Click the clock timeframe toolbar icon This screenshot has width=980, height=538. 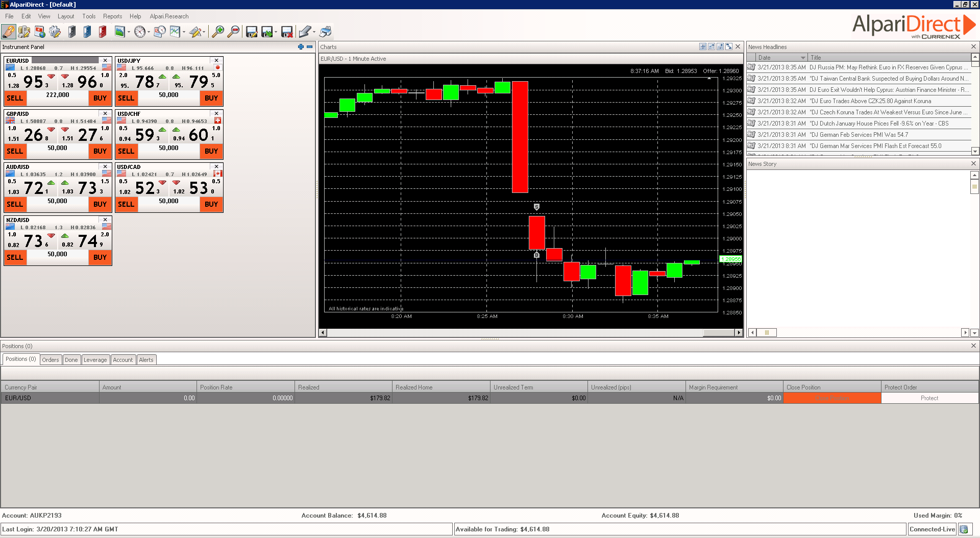(x=140, y=32)
